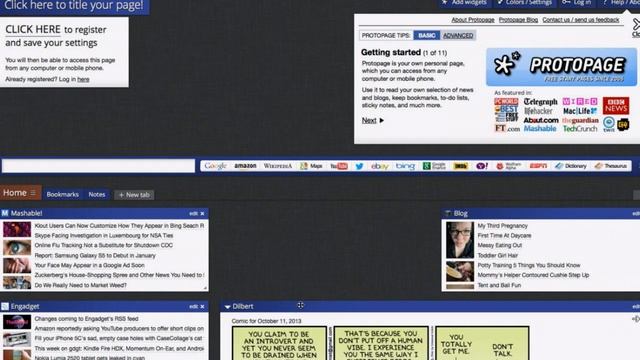Click the Log in button
Viewport: 640px width, 360px height.
[x=577, y=3]
